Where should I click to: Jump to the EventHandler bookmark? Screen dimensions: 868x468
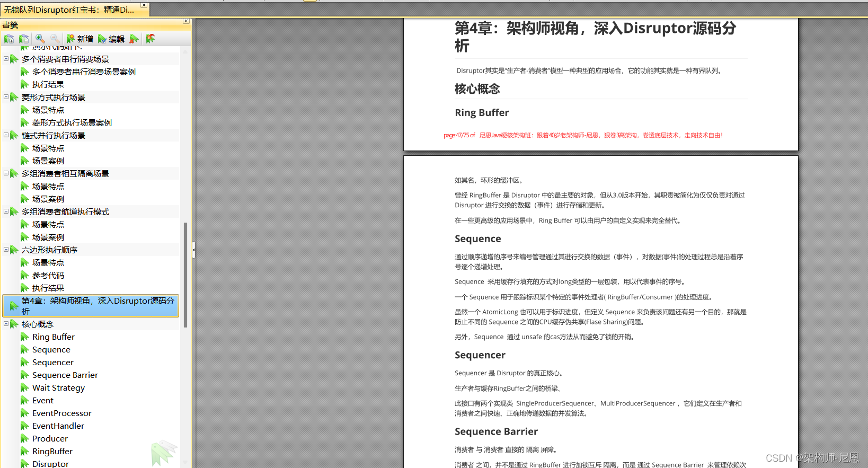(x=58, y=426)
